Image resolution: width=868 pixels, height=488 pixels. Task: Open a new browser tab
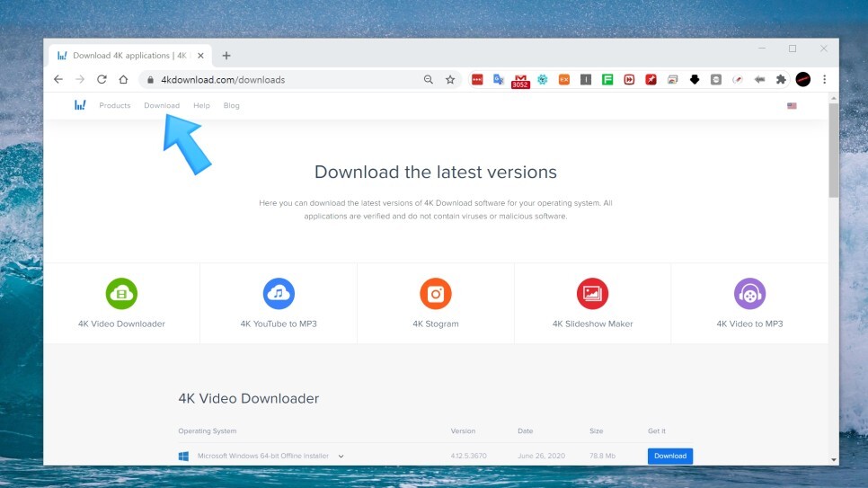coord(226,56)
